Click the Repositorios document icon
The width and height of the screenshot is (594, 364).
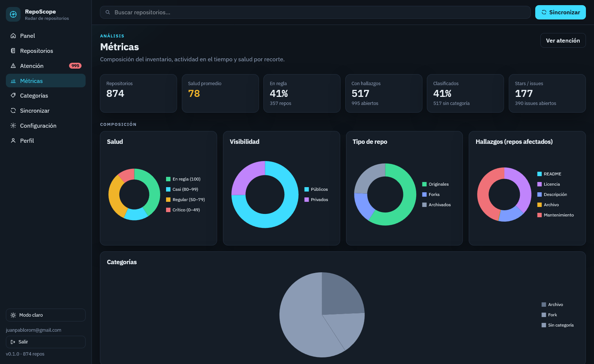[x=13, y=51]
